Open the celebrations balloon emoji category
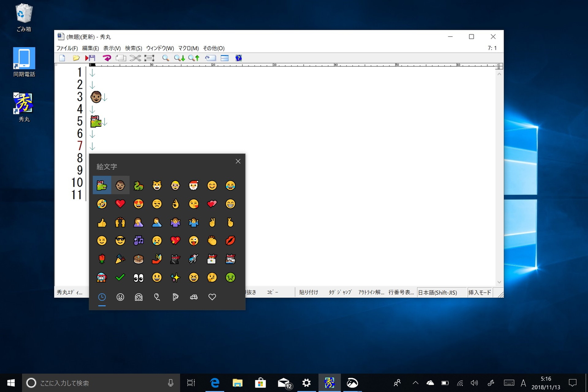The image size is (588, 392). pos(157,297)
